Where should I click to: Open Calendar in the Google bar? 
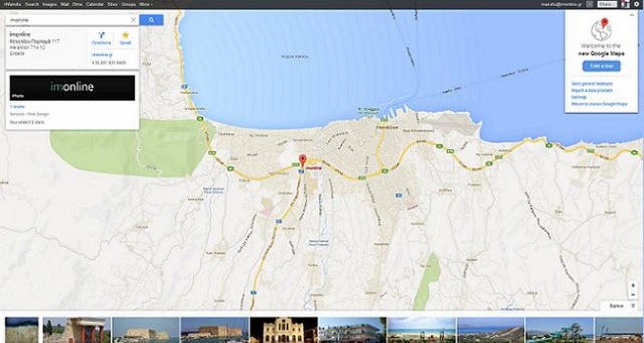pyautogui.click(x=95, y=4)
